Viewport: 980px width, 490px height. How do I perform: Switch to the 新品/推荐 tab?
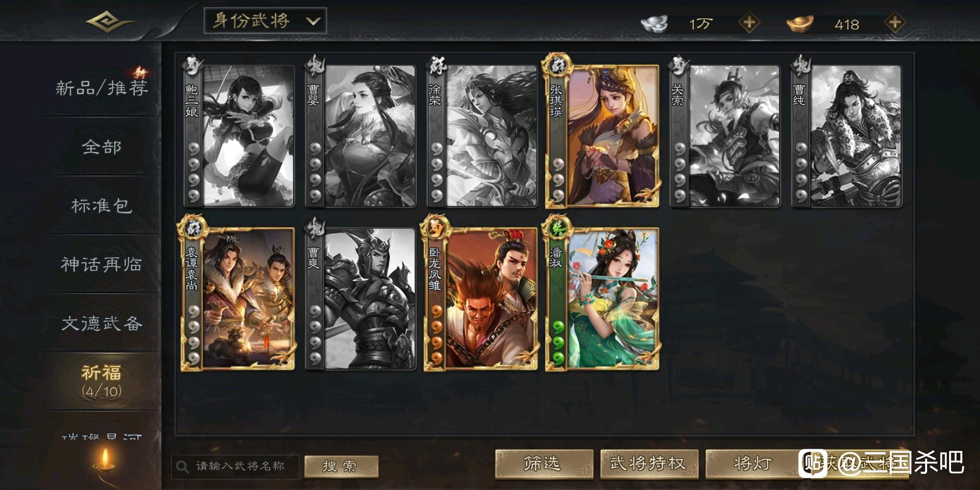(x=101, y=88)
